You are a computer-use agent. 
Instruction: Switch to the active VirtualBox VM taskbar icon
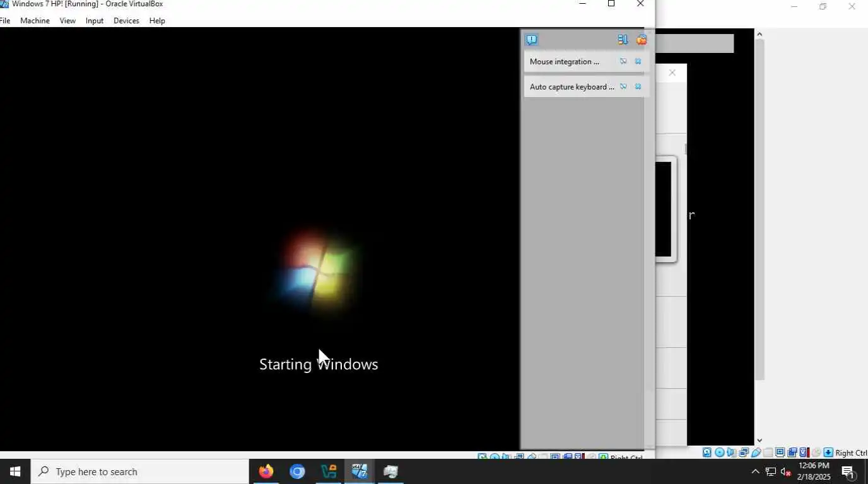click(x=360, y=471)
